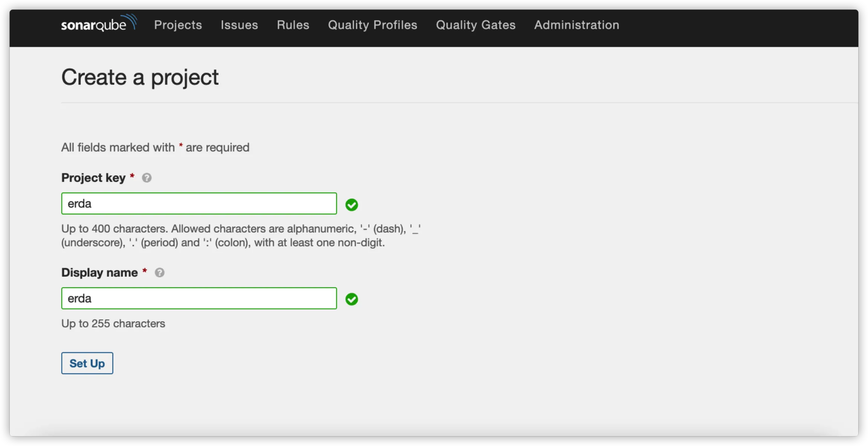
Task: Click the Display name help icon
Action: tap(159, 273)
